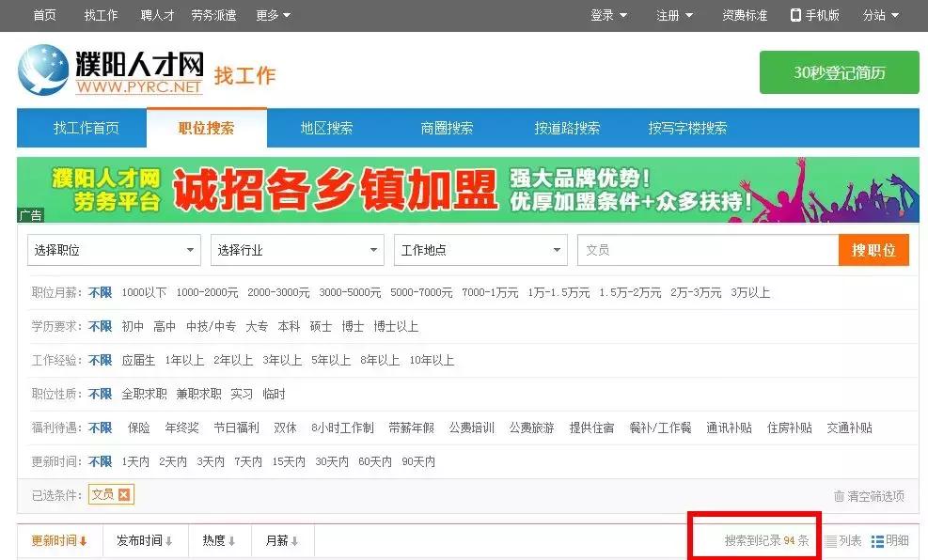Expand the 工作地点 location dropdown
928x560 pixels.
tap(480, 250)
